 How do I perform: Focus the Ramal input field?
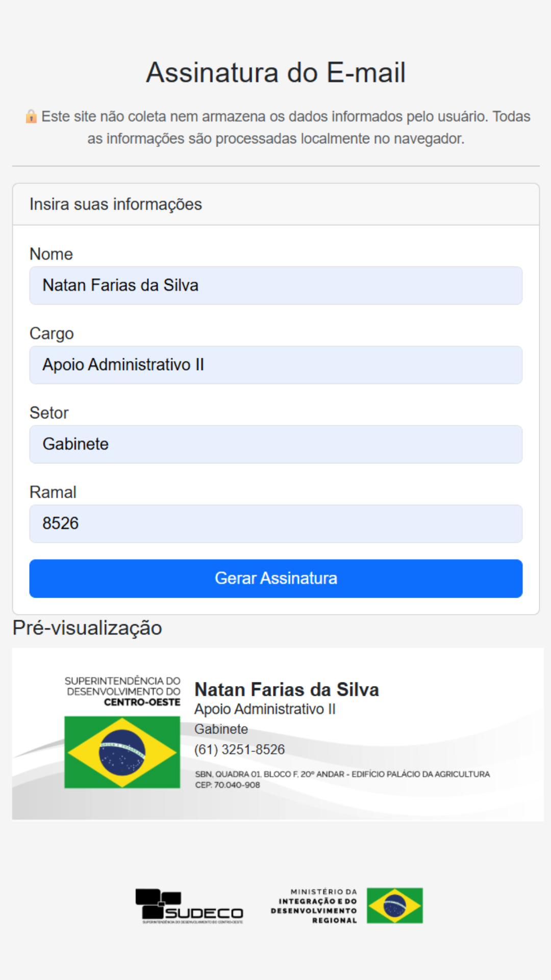click(276, 524)
